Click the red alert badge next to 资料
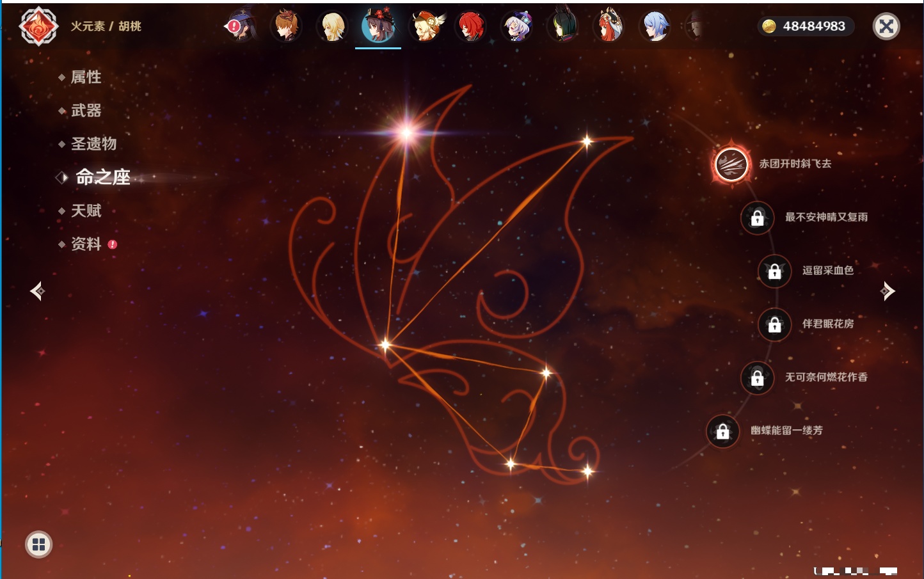Image resolution: width=924 pixels, height=579 pixels. coord(113,244)
